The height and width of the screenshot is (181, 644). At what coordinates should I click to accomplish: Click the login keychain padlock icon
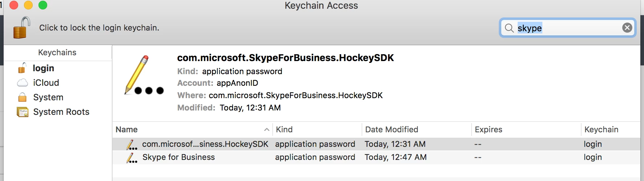[x=22, y=68]
